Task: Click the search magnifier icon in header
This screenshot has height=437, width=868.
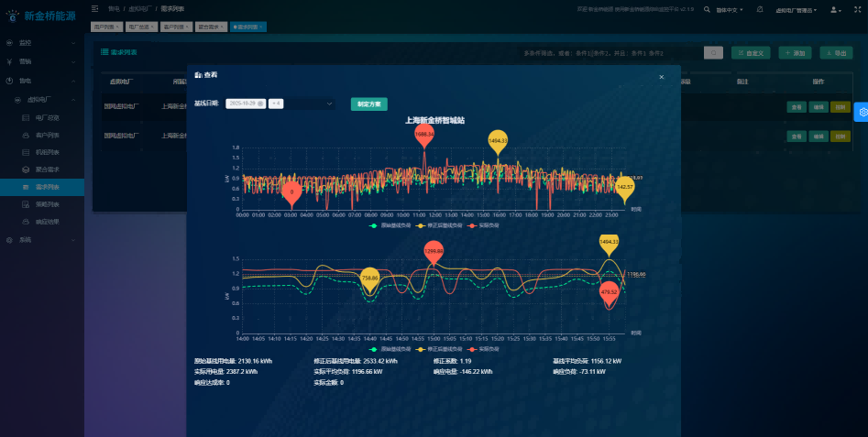Action: [706, 9]
